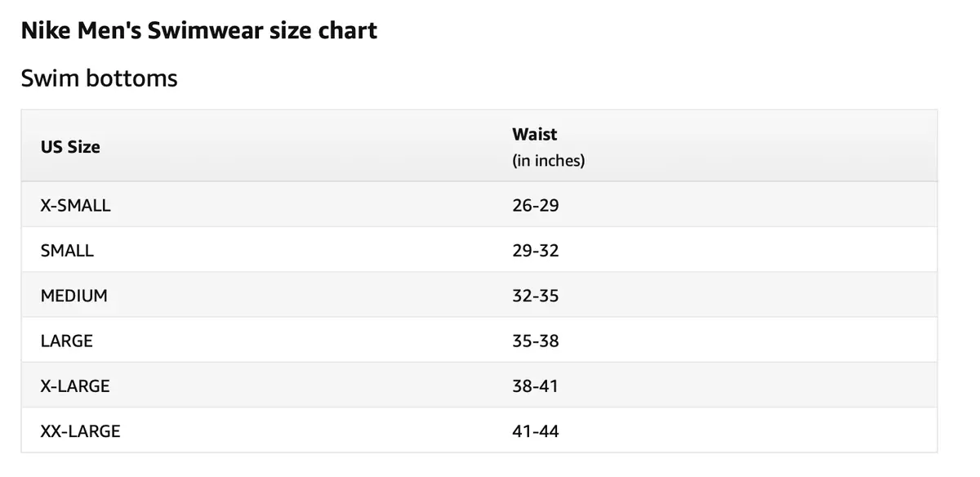
Task: Click the word Waist in header
Action: click(x=535, y=134)
